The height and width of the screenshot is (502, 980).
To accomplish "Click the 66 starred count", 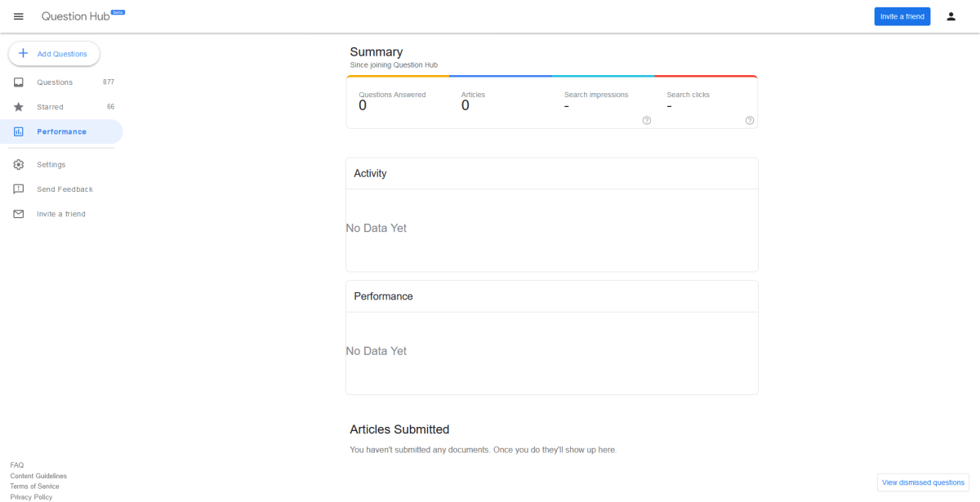I will [111, 107].
